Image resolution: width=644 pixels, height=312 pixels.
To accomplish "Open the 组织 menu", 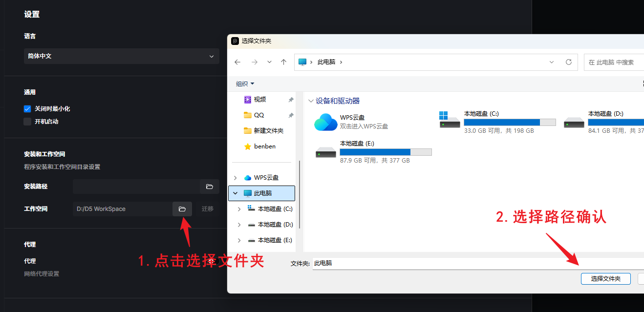I will coord(245,84).
